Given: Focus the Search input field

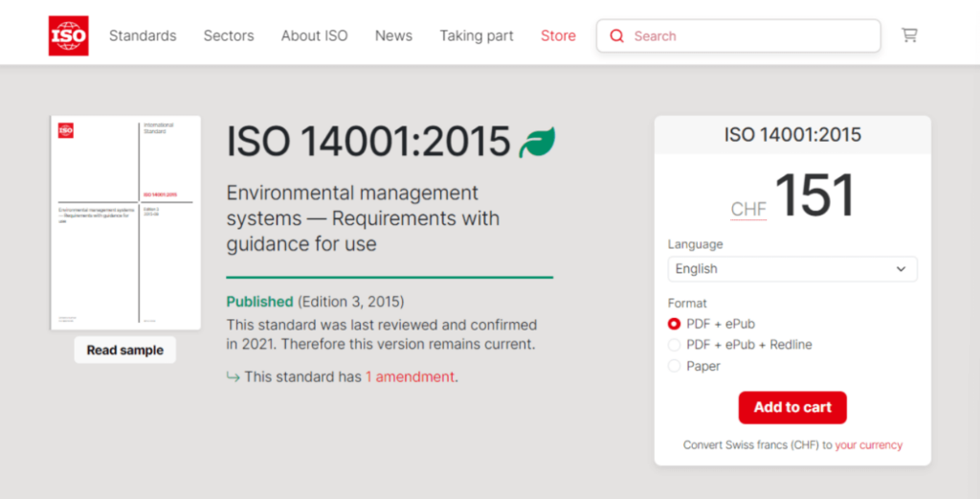Looking at the screenshot, I should (738, 35).
